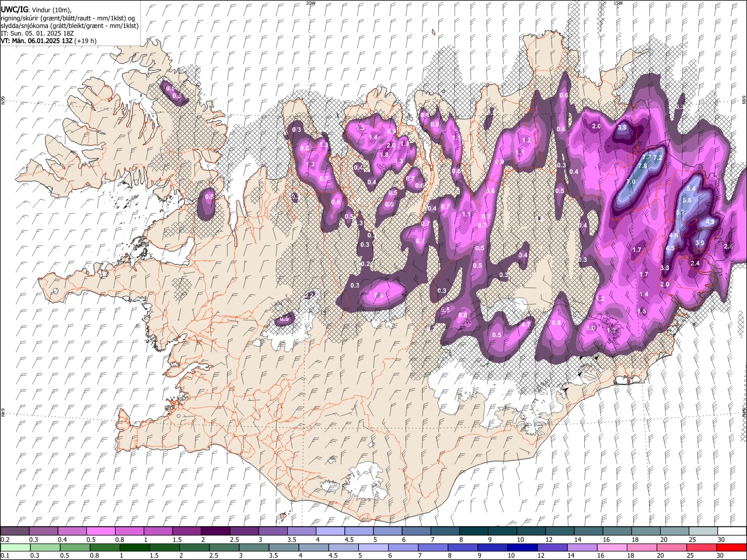Click the 5.4 snowfall value on the map

[692, 188]
